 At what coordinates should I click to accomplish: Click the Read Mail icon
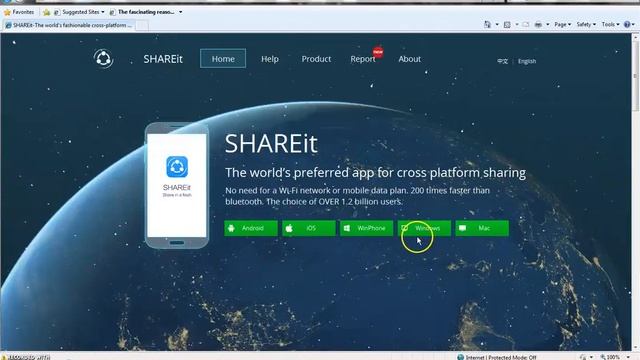pos(526,24)
